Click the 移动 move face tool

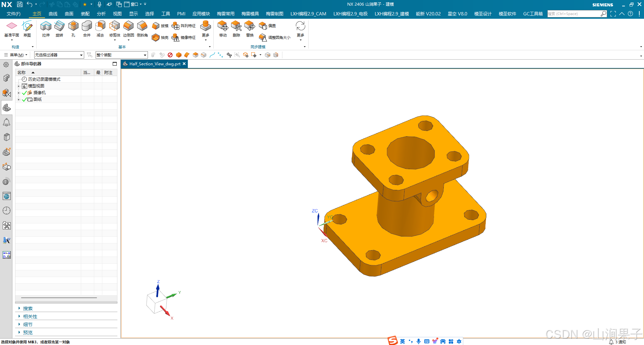coord(223,29)
